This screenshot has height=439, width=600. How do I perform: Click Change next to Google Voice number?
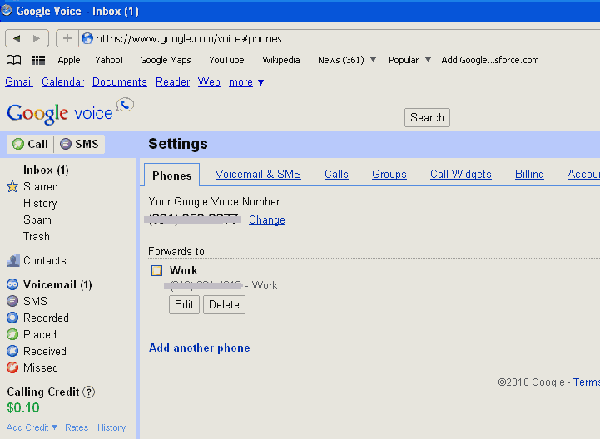267,220
